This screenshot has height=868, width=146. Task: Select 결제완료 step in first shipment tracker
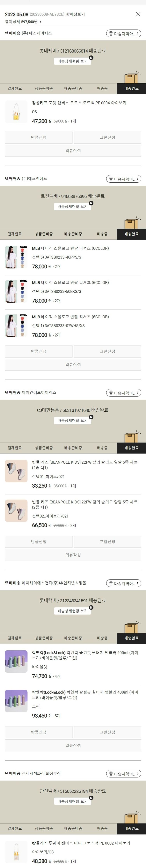tap(15, 89)
